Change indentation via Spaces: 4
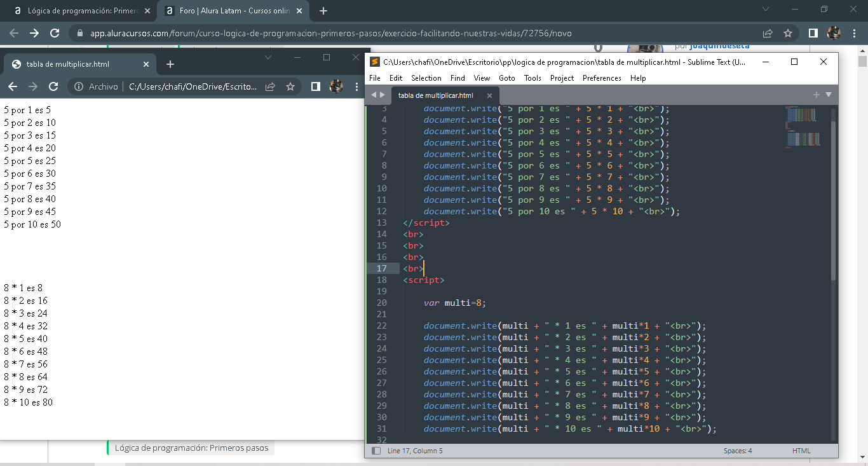Image resolution: width=868 pixels, height=466 pixels. click(738, 451)
